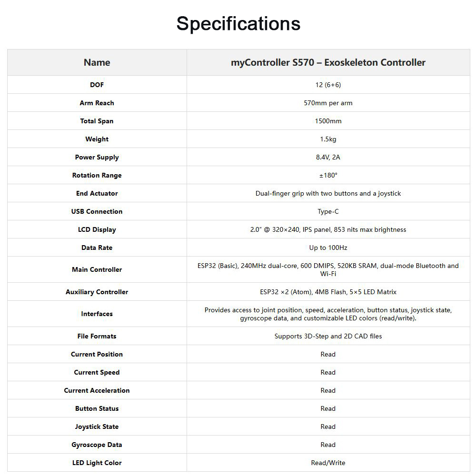476x476 pixels.
Task: Click the End Actuator description text
Action: [x=328, y=193]
